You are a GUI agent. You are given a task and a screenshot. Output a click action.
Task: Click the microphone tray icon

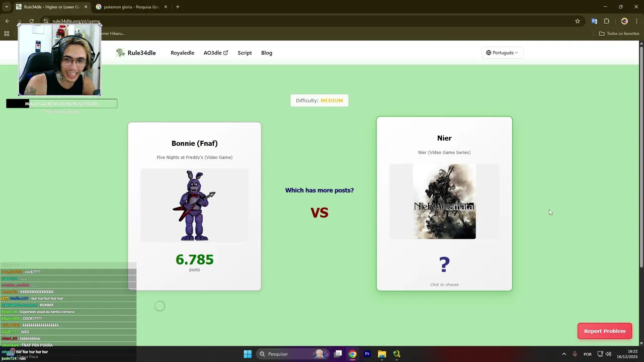575,354
